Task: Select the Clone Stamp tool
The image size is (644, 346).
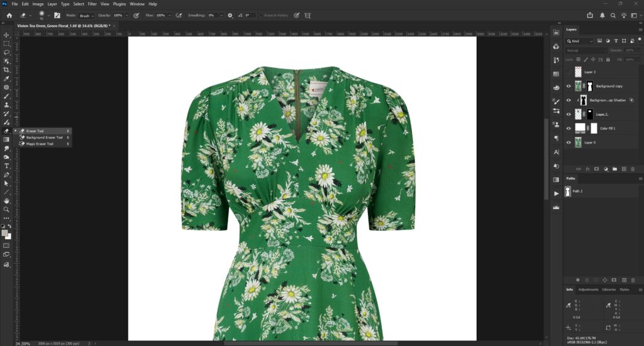Action: tap(6, 105)
